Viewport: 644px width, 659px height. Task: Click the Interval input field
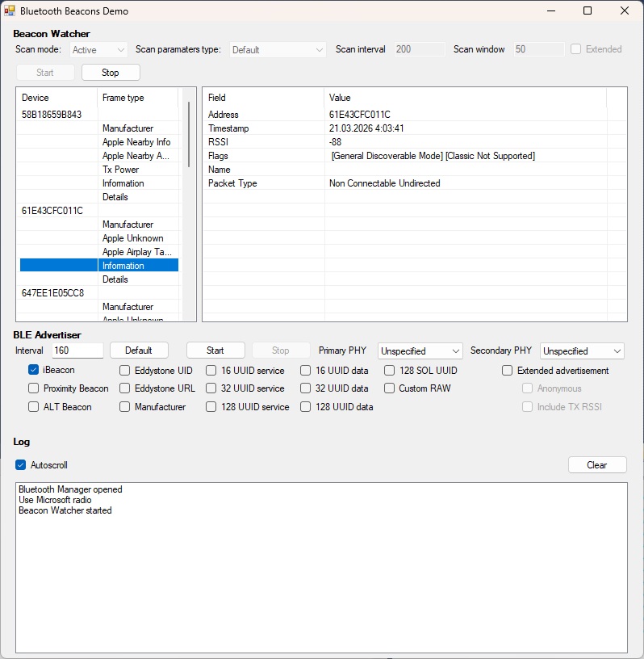tap(77, 350)
